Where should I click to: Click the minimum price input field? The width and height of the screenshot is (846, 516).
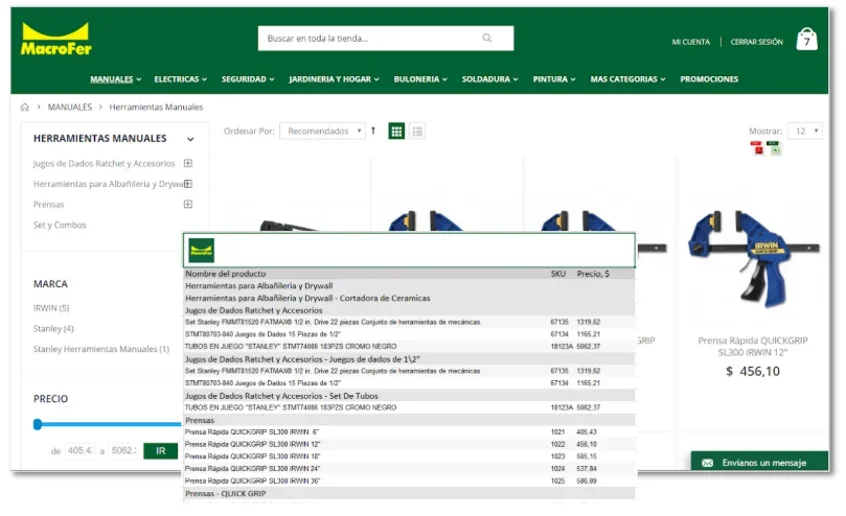pos(80,451)
